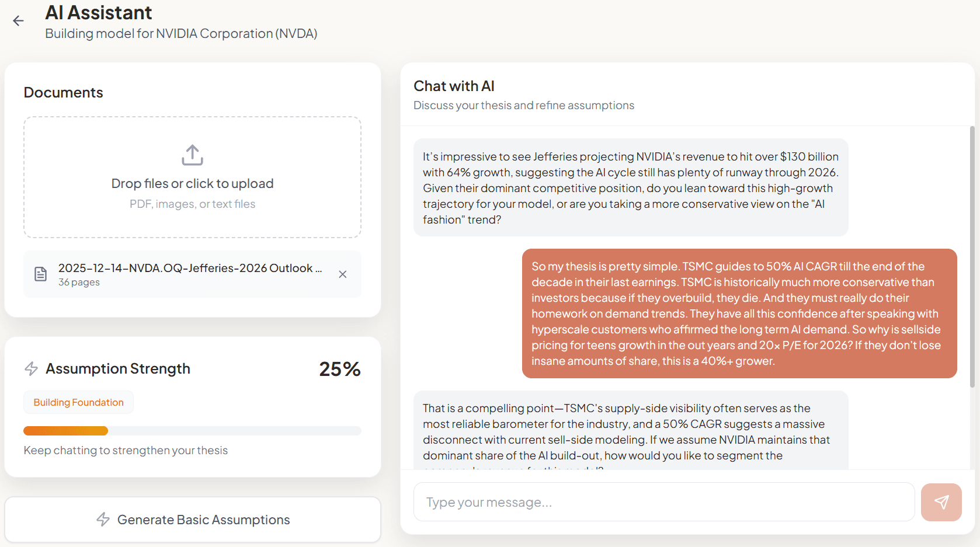Open the 2025-12-14-NVDA Jefferies file name
The height and width of the screenshot is (547, 980).
click(x=190, y=268)
